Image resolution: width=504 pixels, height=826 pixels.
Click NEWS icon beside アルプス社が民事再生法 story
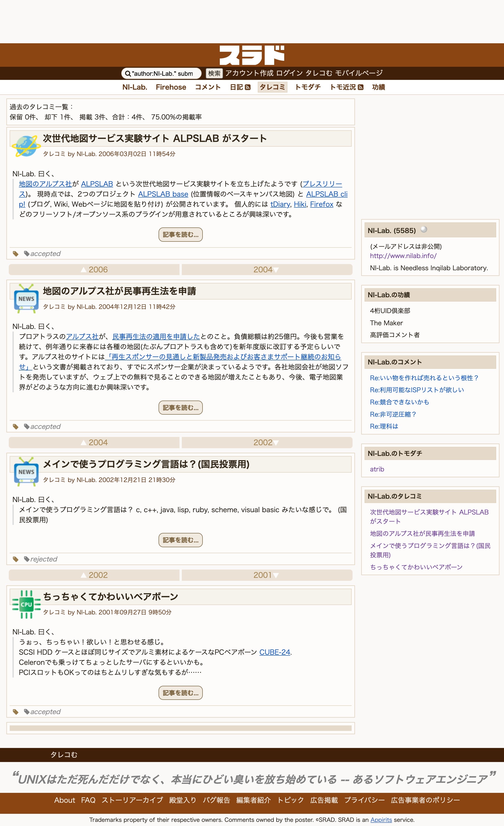pyautogui.click(x=26, y=298)
